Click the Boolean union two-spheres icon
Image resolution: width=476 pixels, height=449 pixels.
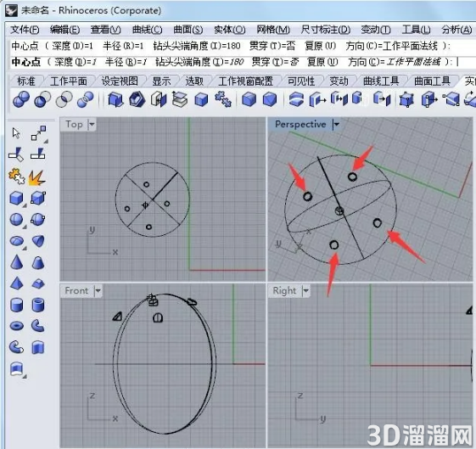click(21, 99)
